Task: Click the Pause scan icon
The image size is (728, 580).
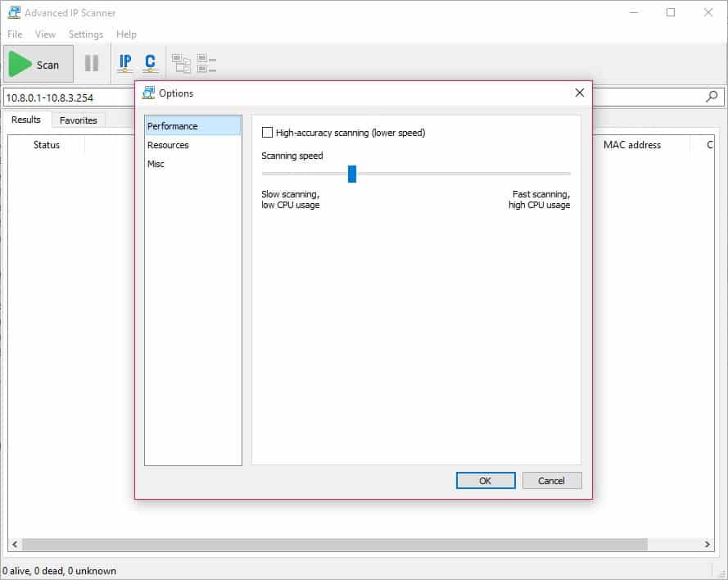Action: tap(92, 63)
